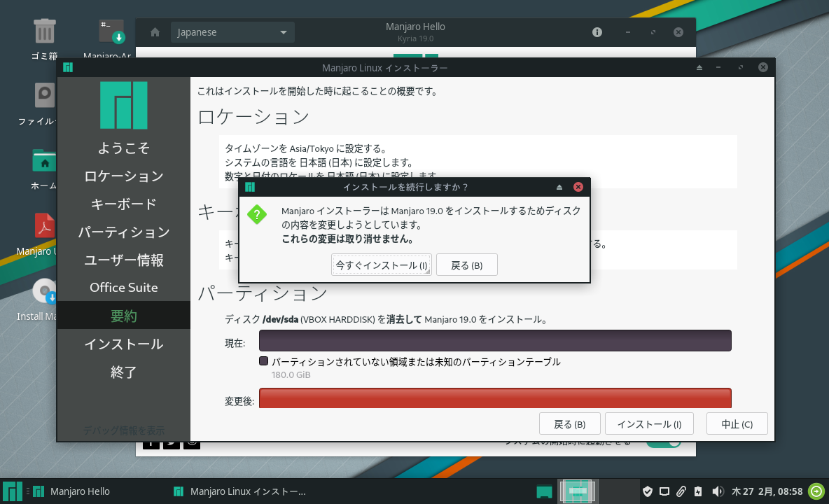Click the インストール (I) button at the installer bottom
This screenshot has width=829, height=504.
pyautogui.click(x=649, y=424)
